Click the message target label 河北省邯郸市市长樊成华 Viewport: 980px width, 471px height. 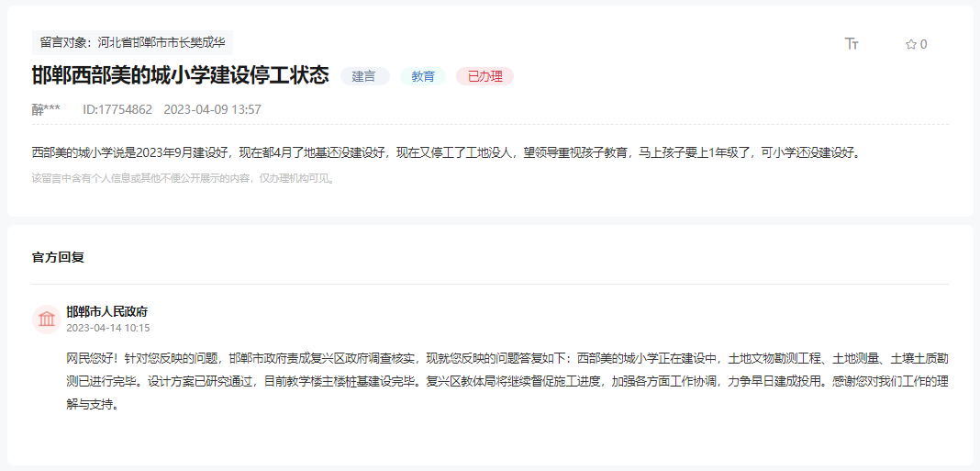click(x=132, y=42)
